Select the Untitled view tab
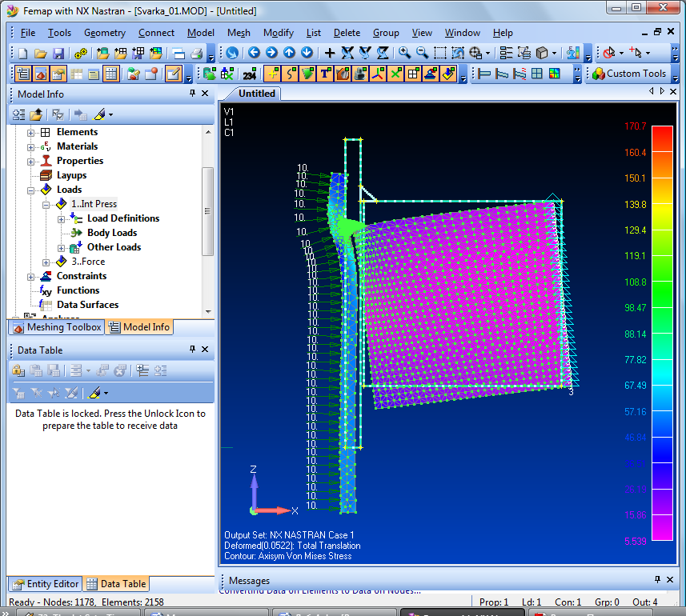Viewport: 686px width, 616px height. (257, 94)
